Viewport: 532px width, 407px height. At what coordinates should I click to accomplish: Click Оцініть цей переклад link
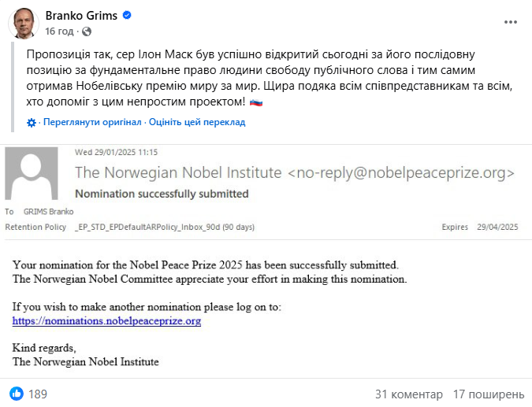click(x=197, y=122)
